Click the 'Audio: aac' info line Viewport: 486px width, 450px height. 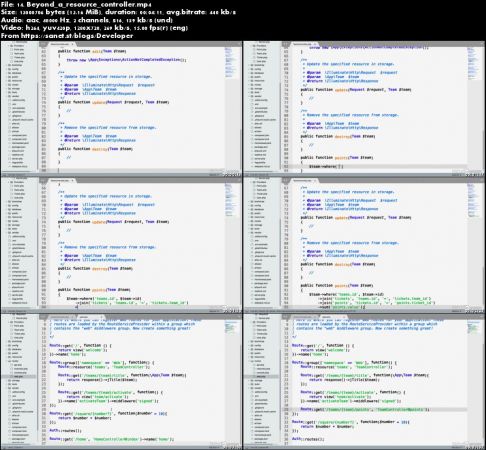coord(87,20)
